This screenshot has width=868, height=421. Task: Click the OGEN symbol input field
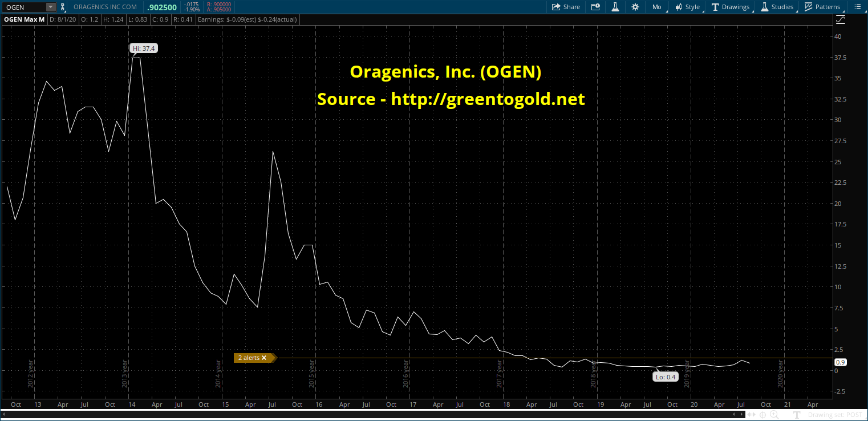tap(23, 7)
